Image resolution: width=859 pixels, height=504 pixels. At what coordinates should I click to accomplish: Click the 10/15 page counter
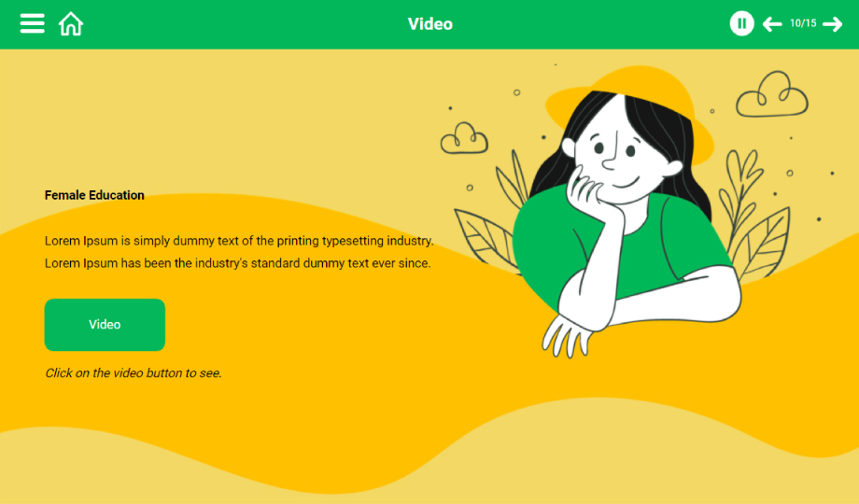click(x=803, y=23)
